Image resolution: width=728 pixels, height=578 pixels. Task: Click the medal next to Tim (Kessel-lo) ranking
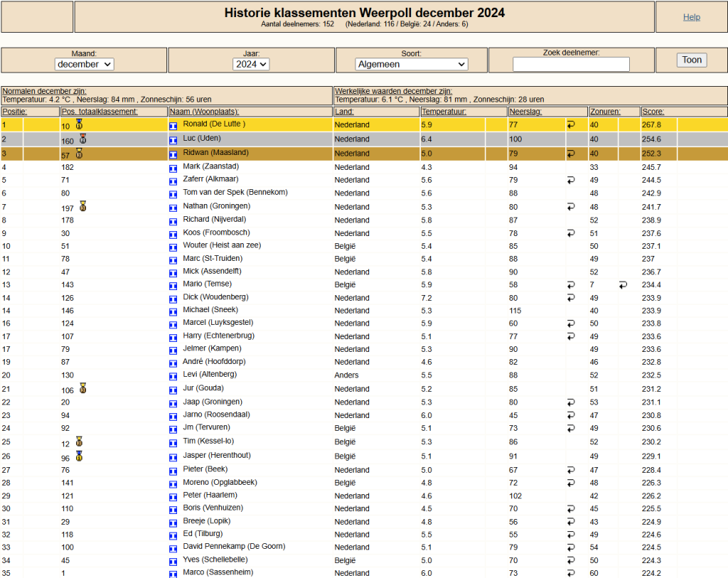pos(79,441)
